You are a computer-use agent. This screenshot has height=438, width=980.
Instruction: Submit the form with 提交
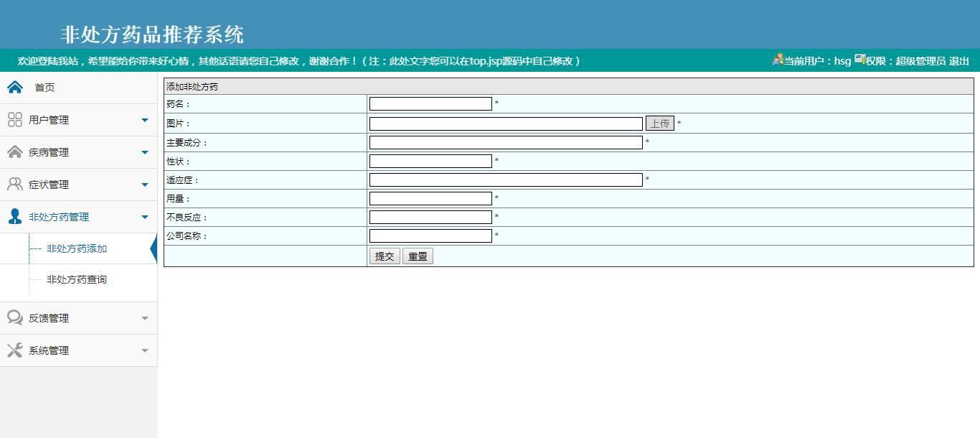tap(385, 256)
